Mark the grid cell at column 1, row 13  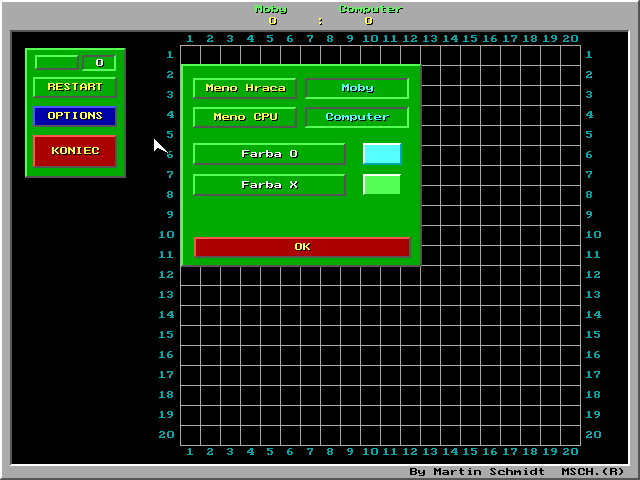pyautogui.click(x=190, y=295)
